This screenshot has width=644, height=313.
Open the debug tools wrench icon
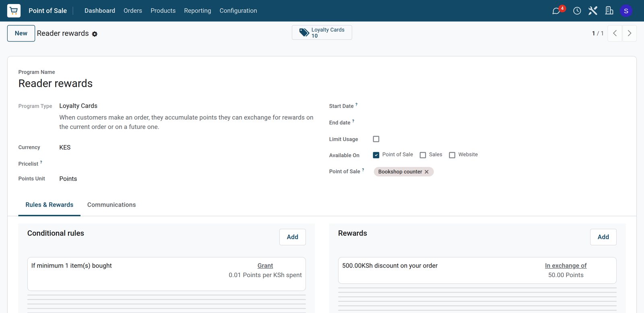(593, 11)
